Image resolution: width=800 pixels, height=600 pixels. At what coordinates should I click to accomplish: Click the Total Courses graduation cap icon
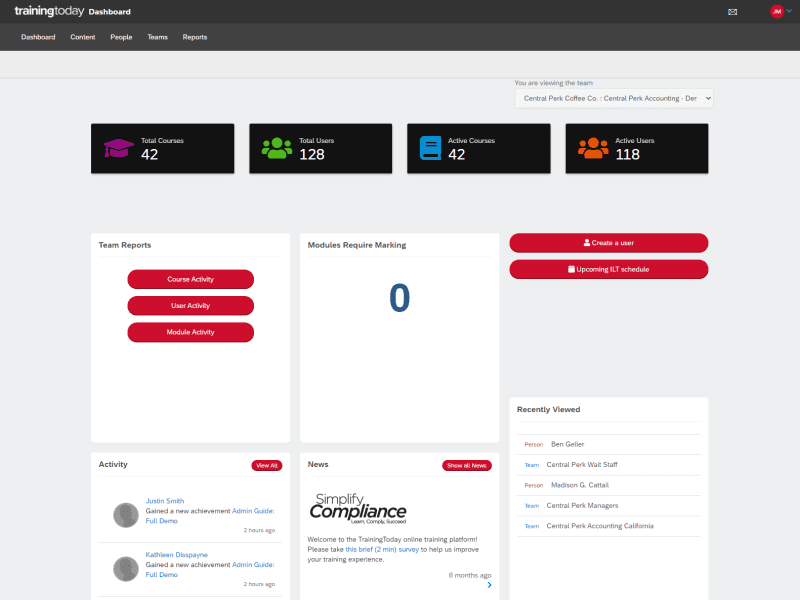tap(119, 148)
